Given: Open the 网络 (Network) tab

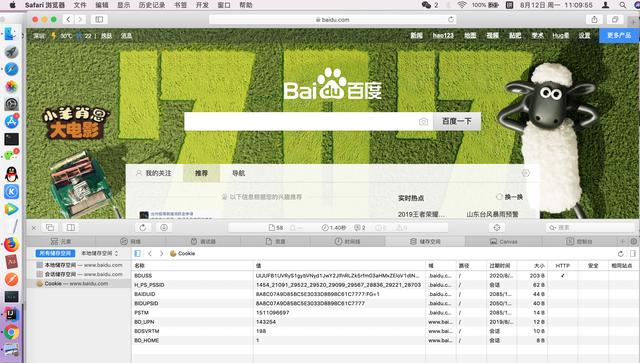Looking at the screenshot, I should tap(131, 241).
